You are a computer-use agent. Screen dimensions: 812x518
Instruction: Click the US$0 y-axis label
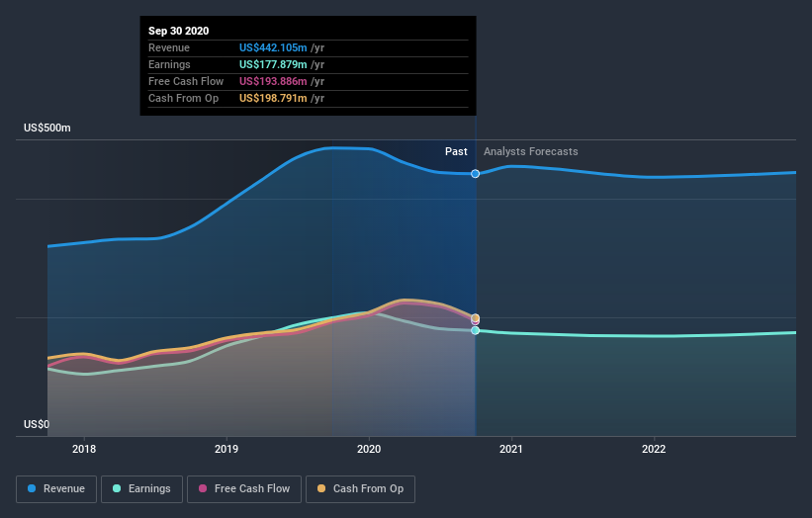(x=37, y=424)
